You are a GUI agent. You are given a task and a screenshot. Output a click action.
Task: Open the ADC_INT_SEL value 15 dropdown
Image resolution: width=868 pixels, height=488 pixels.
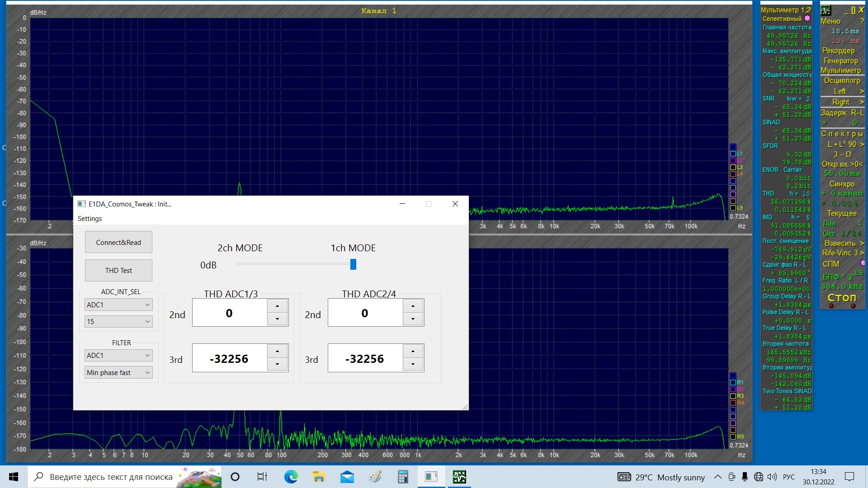[118, 322]
